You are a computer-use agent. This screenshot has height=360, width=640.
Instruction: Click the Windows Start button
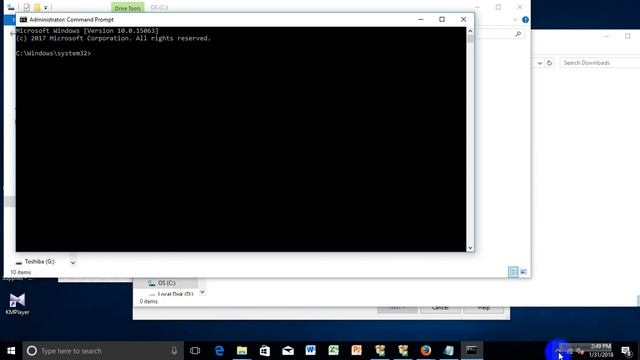tap(11, 351)
